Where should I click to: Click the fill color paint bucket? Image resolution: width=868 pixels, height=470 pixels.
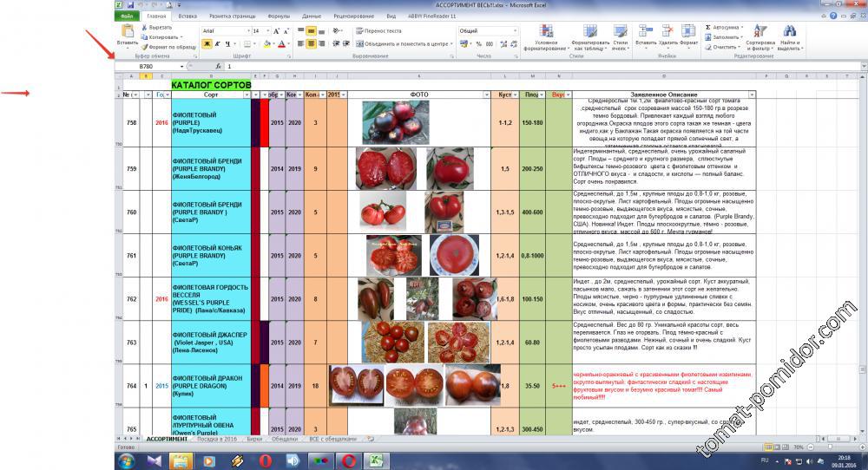266,43
